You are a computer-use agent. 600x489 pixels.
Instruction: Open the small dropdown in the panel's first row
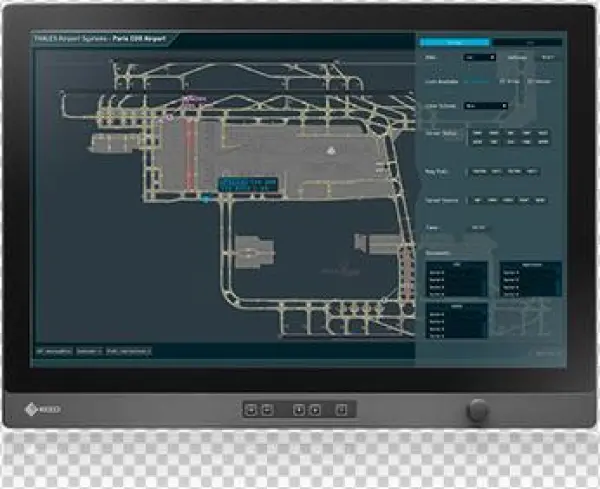tap(479, 57)
